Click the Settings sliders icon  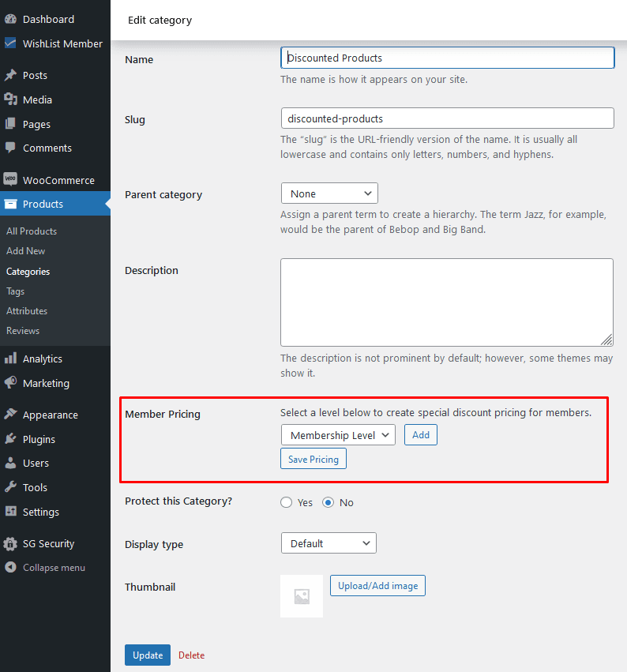pyautogui.click(x=11, y=511)
